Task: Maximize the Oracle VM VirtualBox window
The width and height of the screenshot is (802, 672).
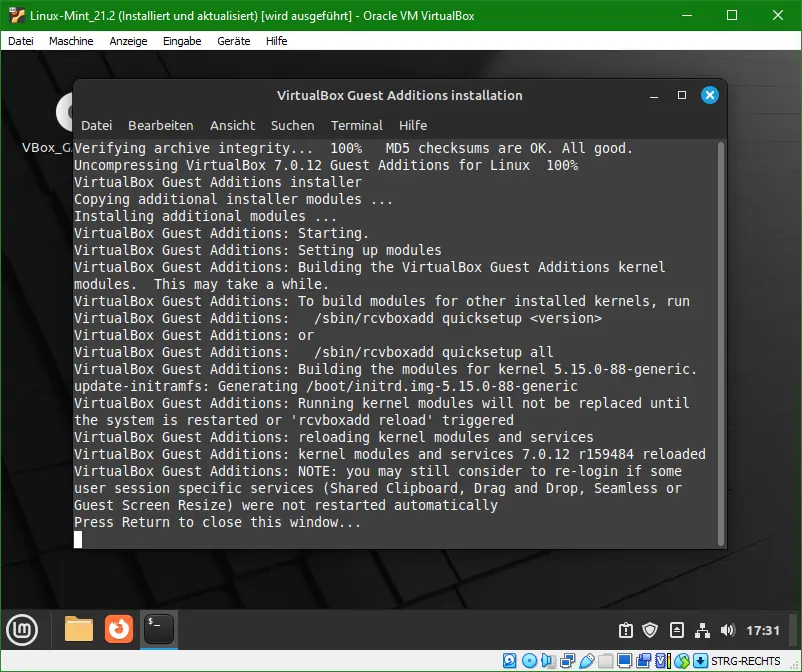Action: click(732, 15)
